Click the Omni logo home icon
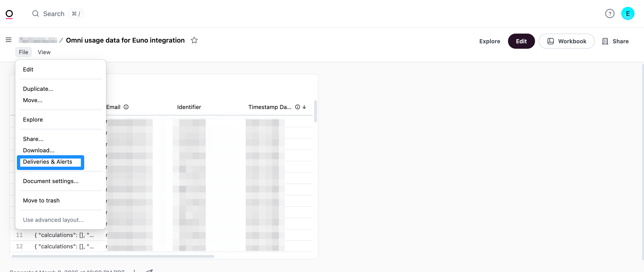The height and width of the screenshot is (272, 644). pos(9,14)
